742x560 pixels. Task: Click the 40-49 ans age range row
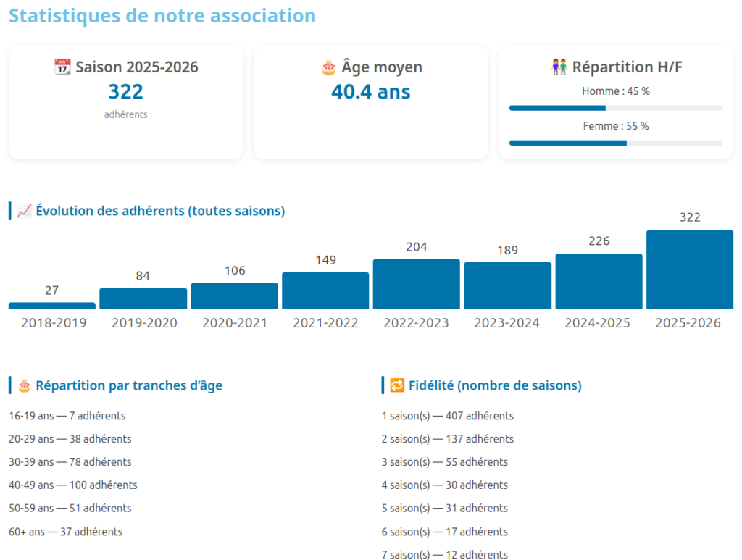[73, 485]
